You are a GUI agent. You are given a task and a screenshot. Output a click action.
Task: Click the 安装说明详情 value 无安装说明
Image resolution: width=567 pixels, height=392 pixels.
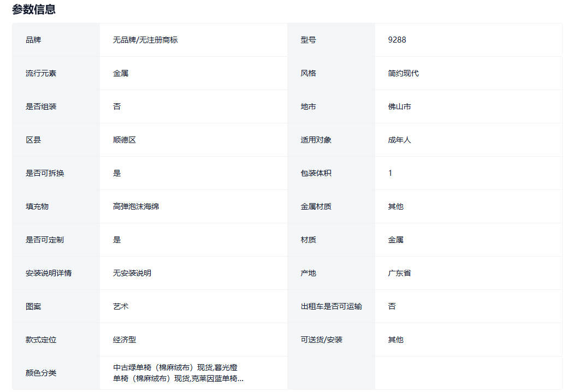click(x=132, y=273)
